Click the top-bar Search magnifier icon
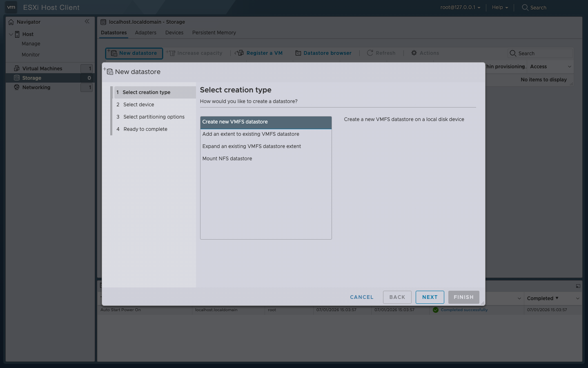588x368 pixels. 525,7
